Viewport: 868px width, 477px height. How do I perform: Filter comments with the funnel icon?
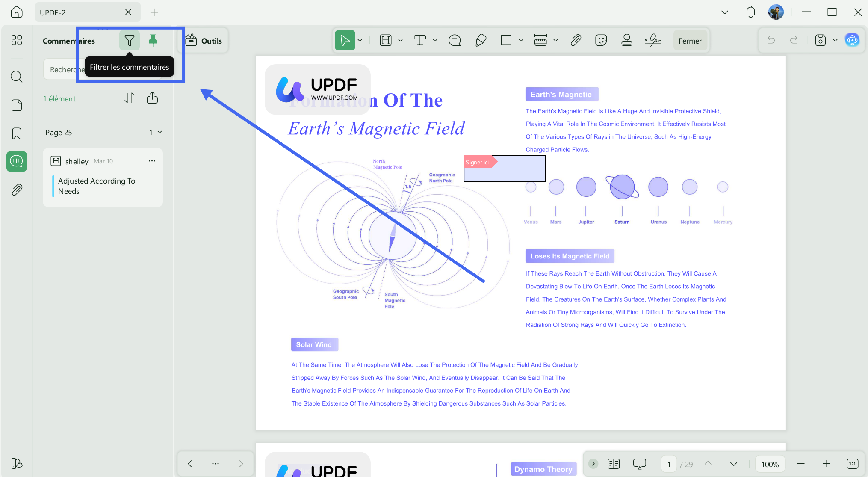(129, 41)
